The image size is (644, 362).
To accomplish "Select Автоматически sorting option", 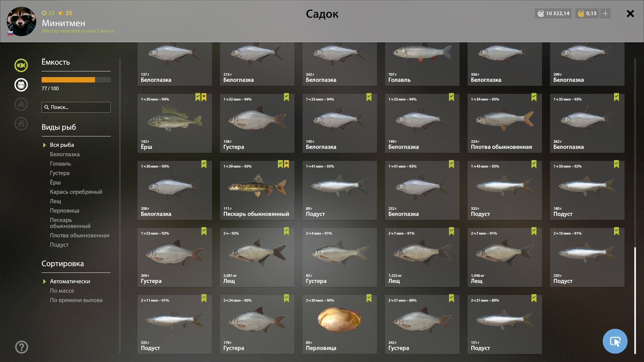I will (70, 281).
